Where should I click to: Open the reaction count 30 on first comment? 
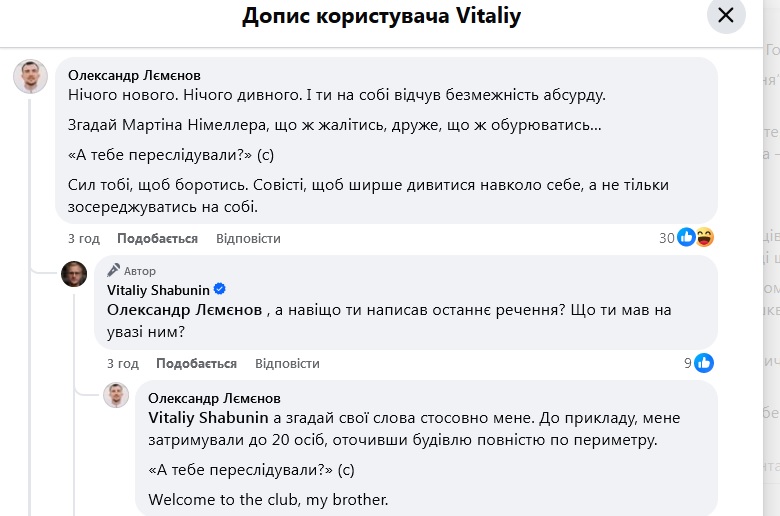tap(666, 238)
